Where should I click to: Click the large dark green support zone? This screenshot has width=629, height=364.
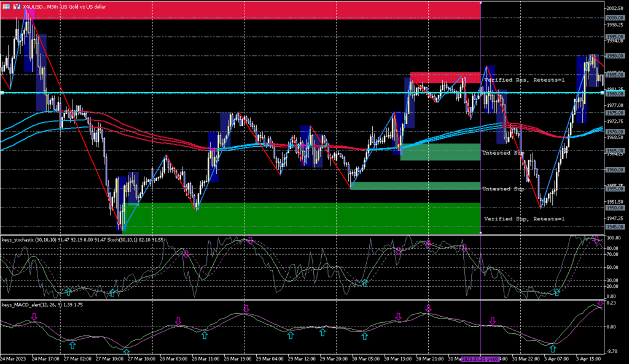pos(301,217)
